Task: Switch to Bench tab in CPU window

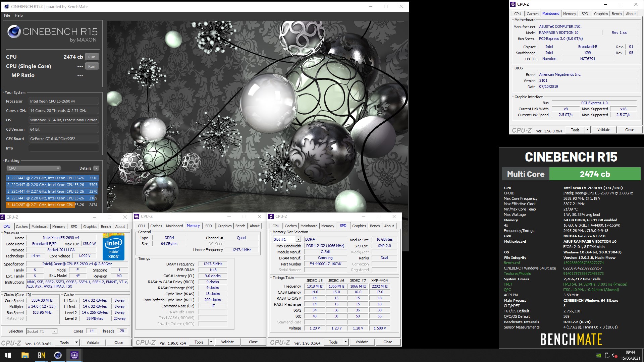Action: tap(106, 227)
